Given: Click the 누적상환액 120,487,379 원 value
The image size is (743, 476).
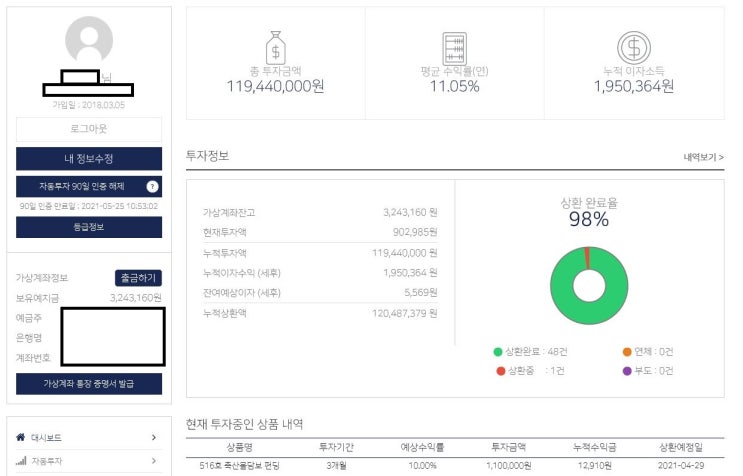Looking at the screenshot, I should (405, 313).
